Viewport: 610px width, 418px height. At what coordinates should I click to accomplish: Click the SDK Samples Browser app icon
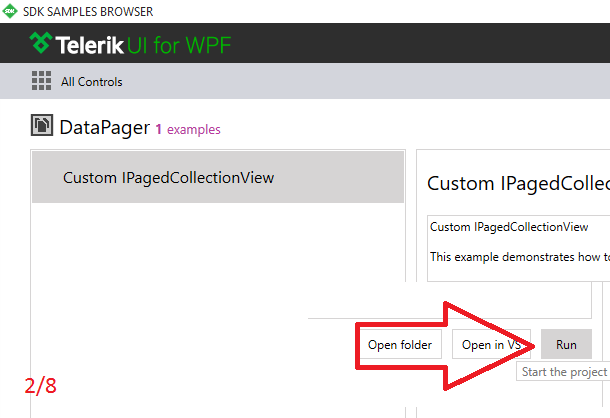[x=9, y=11]
